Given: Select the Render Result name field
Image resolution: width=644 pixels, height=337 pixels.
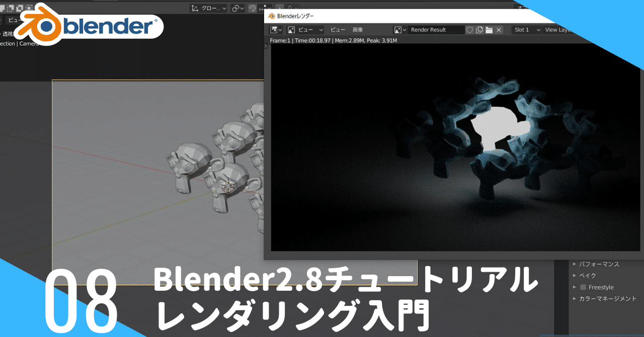Looking at the screenshot, I should [436, 30].
